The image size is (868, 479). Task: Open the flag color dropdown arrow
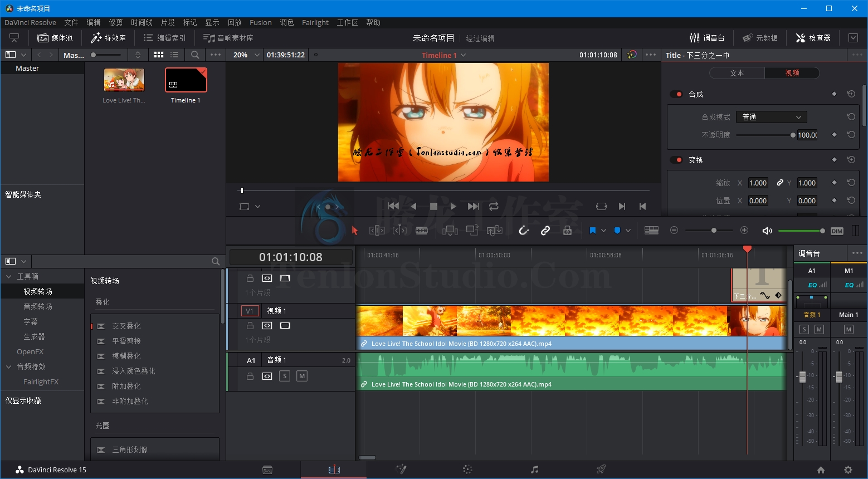[603, 231]
